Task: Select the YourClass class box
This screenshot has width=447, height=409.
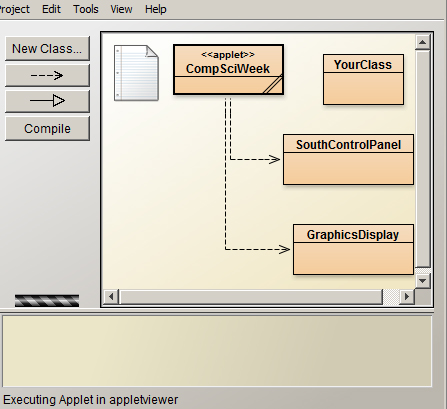Action: [x=363, y=80]
